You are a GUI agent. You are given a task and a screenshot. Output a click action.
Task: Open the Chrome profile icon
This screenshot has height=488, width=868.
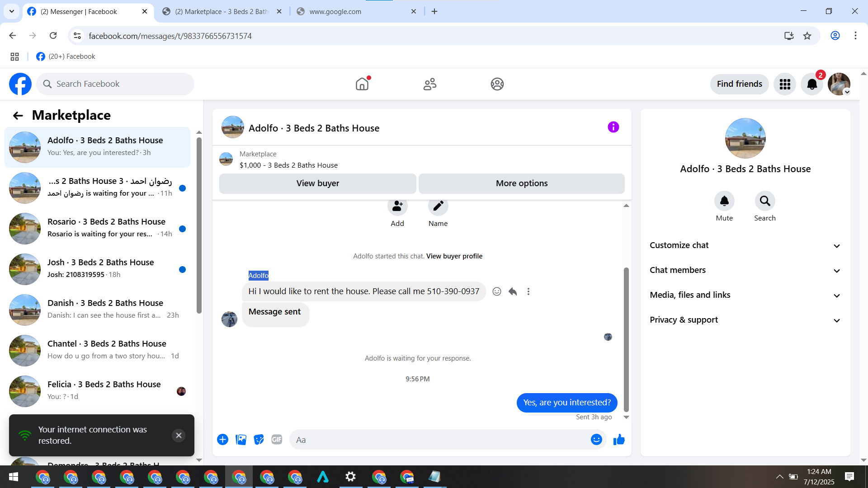point(835,36)
